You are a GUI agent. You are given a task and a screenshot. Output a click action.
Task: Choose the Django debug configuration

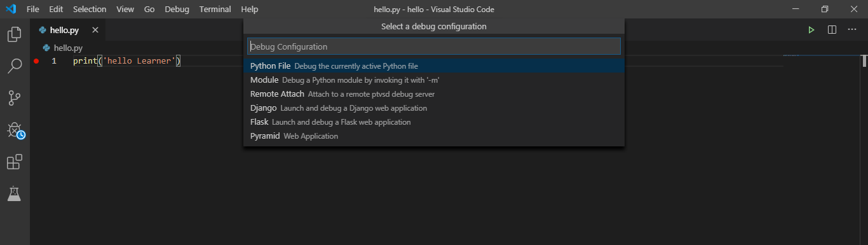coord(434,108)
